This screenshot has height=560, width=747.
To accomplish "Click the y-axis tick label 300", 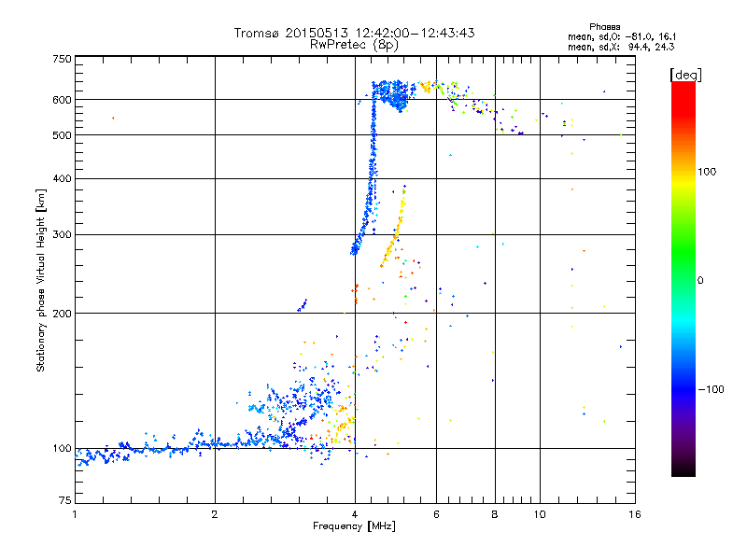I will coord(63,235).
